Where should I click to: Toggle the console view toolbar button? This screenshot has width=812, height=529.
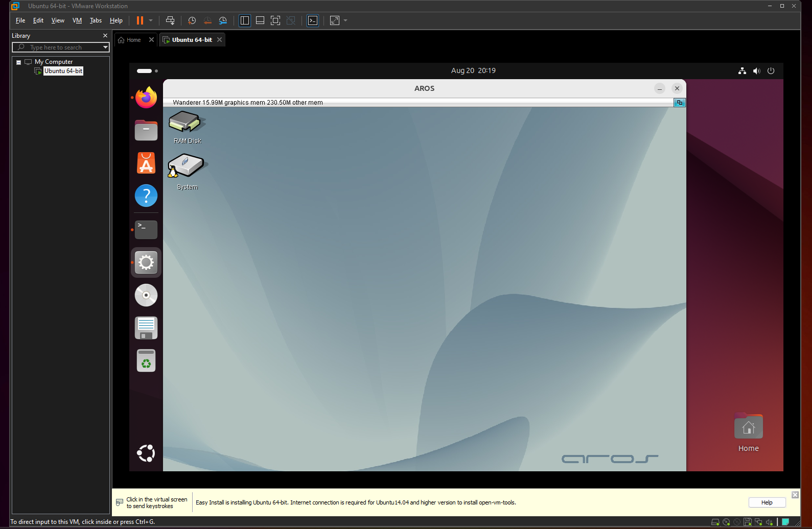[313, 20]
